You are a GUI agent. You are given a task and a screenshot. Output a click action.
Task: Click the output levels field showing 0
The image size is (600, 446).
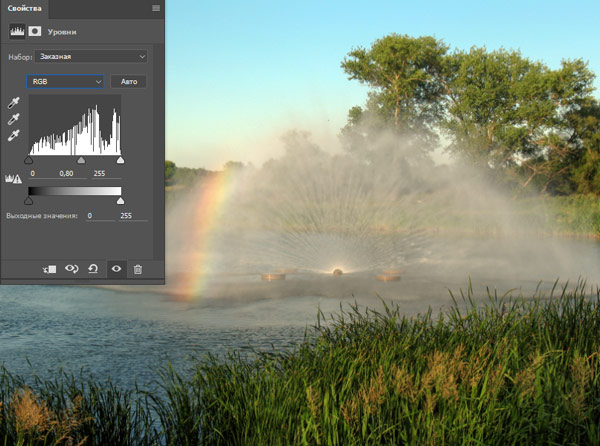(100, 216)
